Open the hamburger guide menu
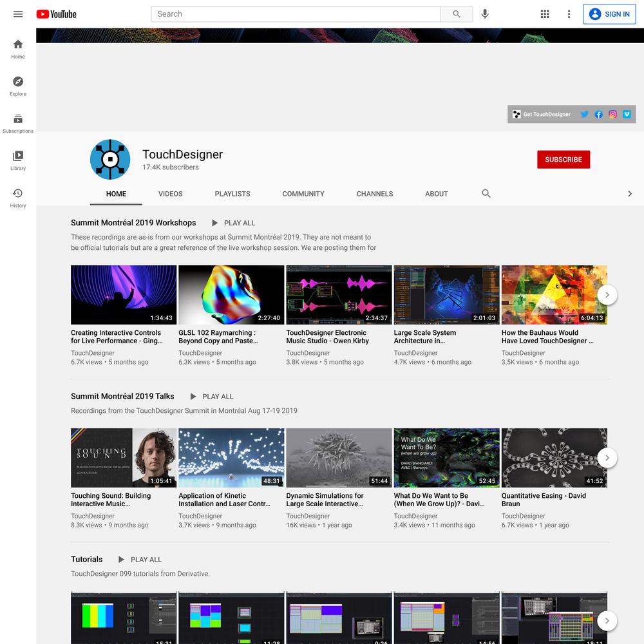 pos(18,14)
